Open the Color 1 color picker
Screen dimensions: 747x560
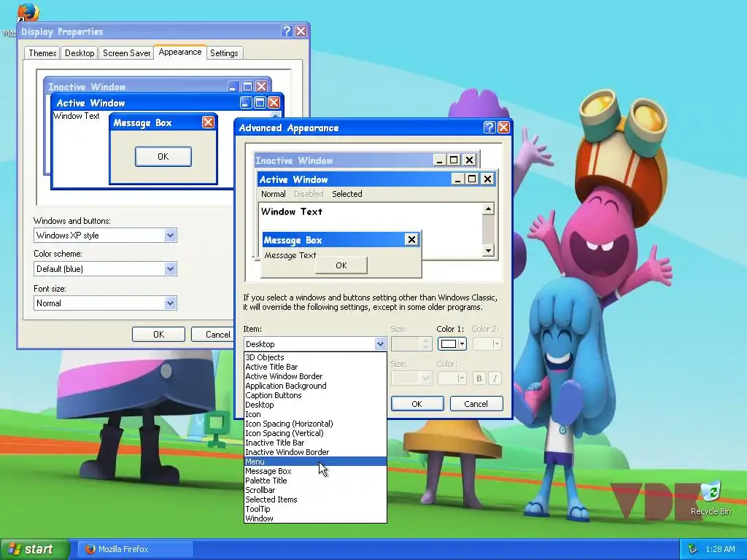(452, 344)
